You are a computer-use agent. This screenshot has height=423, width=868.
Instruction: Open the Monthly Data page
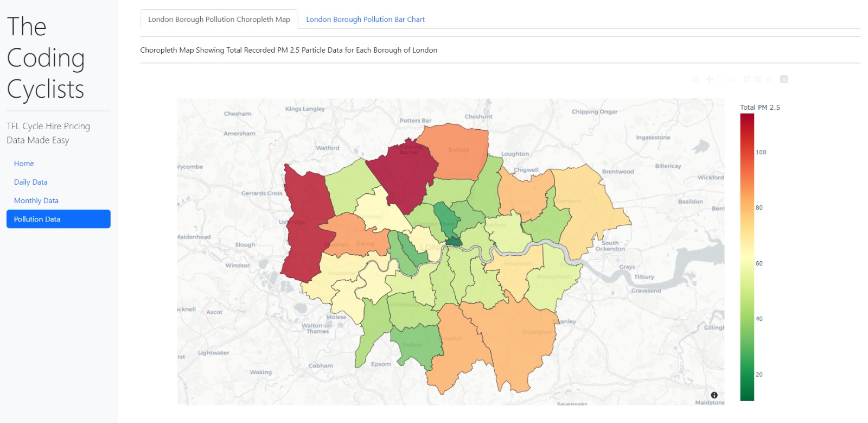tap(36, 200)
